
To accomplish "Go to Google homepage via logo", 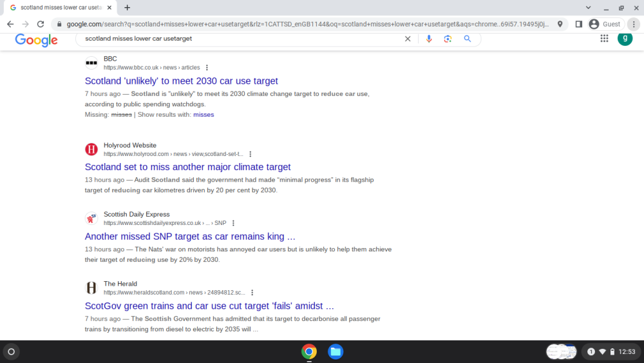I will point(37,40).
